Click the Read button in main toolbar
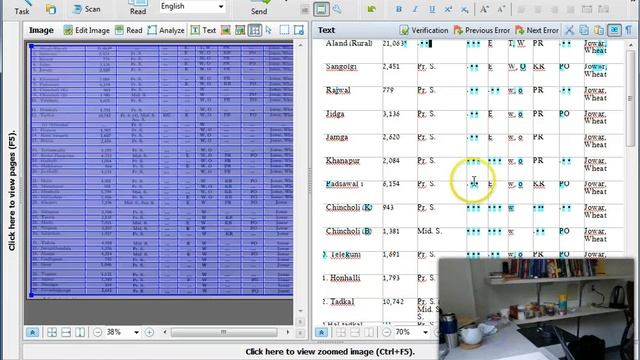The width and height of the screenshot is (640, 360). [138, 8]
